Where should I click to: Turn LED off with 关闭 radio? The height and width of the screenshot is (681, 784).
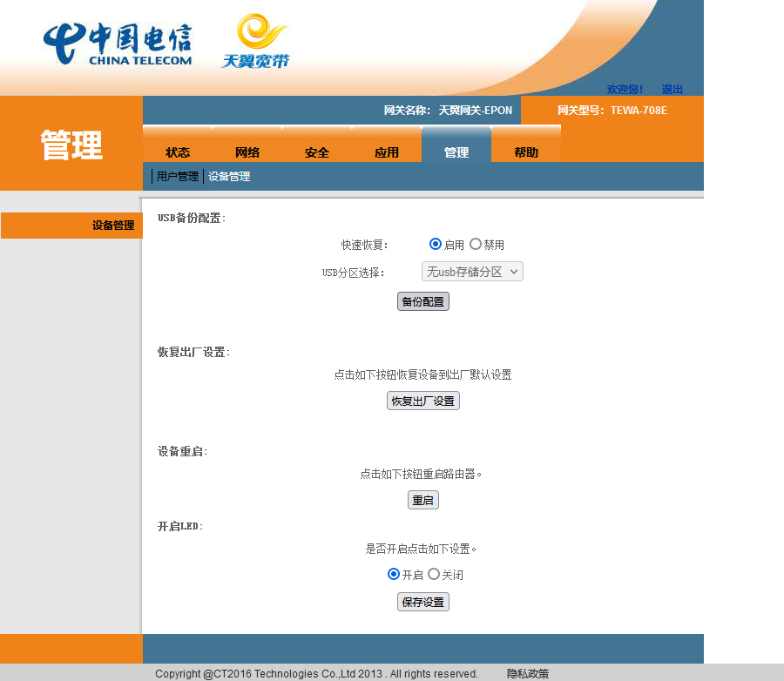point(434,575)
